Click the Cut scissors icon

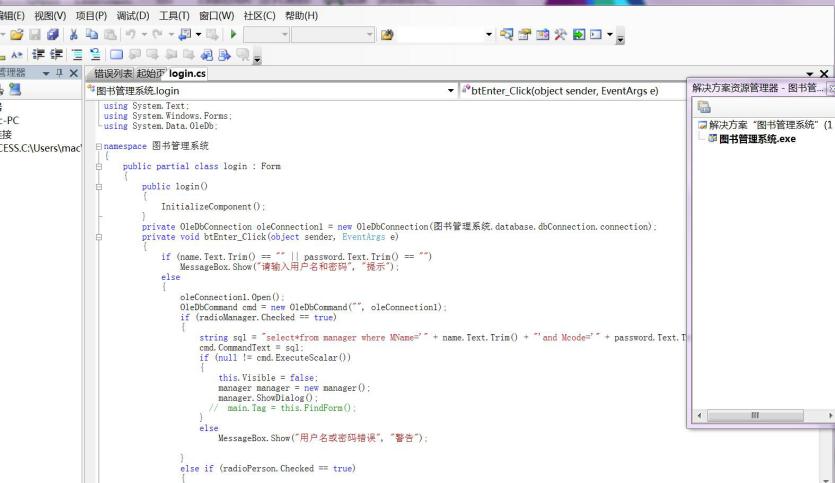[x=74, y=35]
